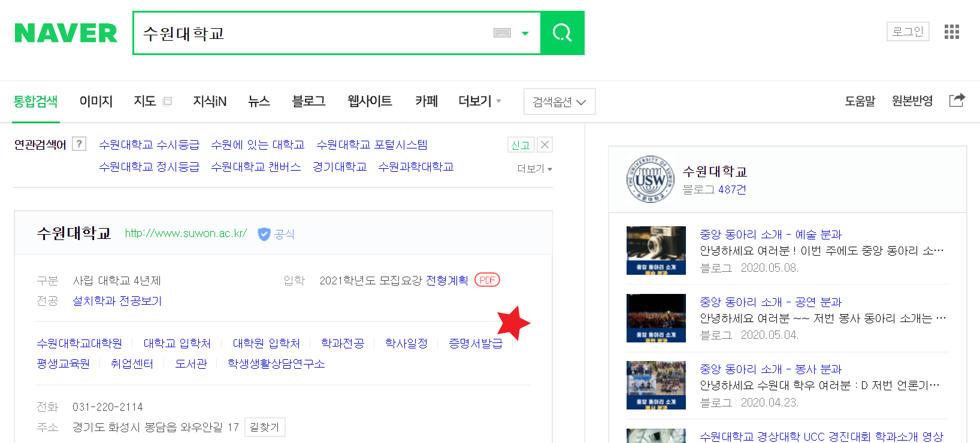Close the related searches box with X
The width and height of the screenshot is (980, 443).
[545, 145]
